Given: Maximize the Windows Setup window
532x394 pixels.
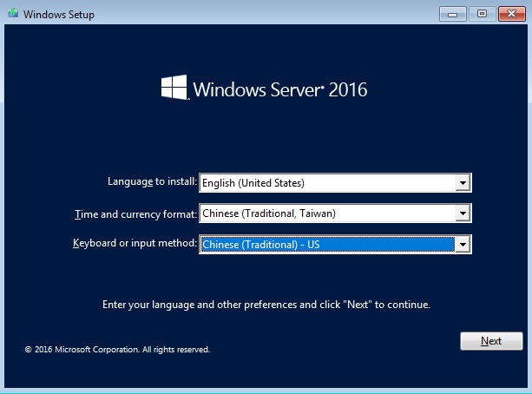Looking at the screenshot, I should [x=482, y=14].
